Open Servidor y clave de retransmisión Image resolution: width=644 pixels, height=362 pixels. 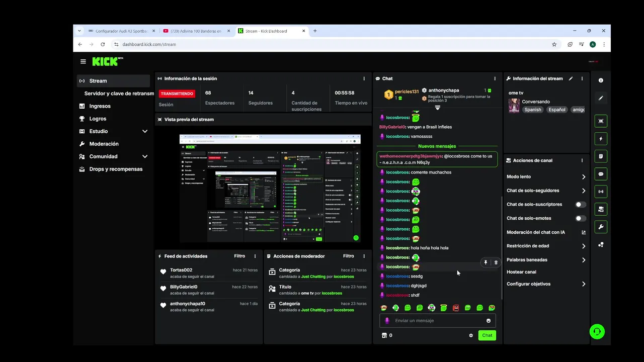pyautogui.click(x=119, y=94)
